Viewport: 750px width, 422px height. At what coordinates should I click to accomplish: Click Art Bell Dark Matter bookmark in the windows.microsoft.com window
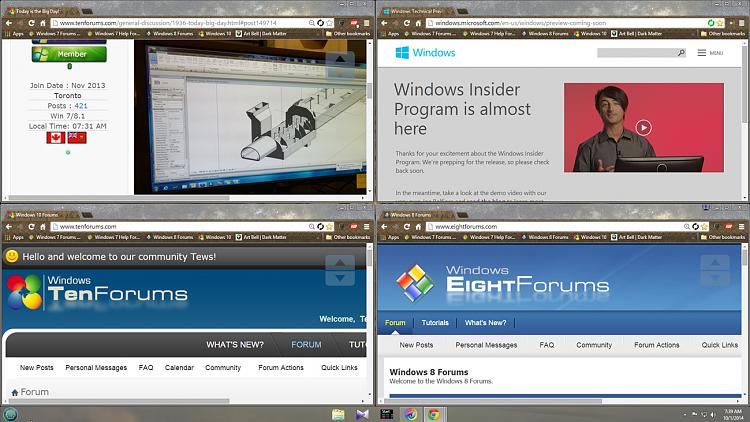click(637, 34)
